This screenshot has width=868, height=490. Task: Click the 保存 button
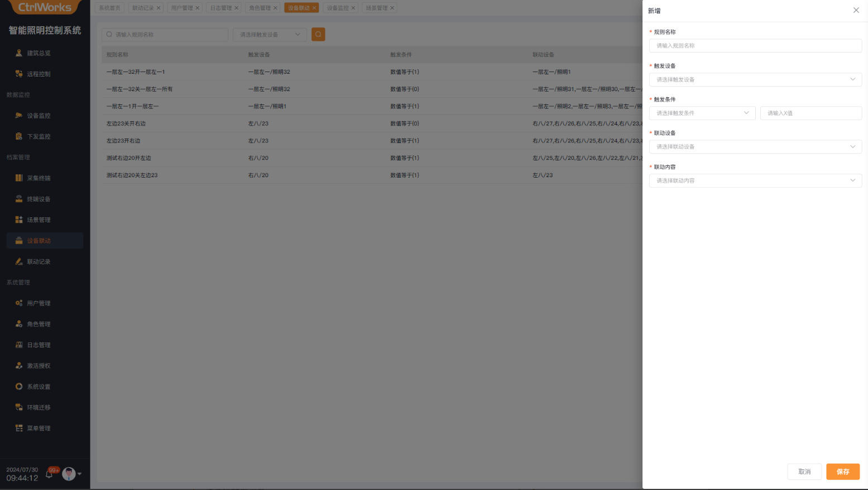842,472
